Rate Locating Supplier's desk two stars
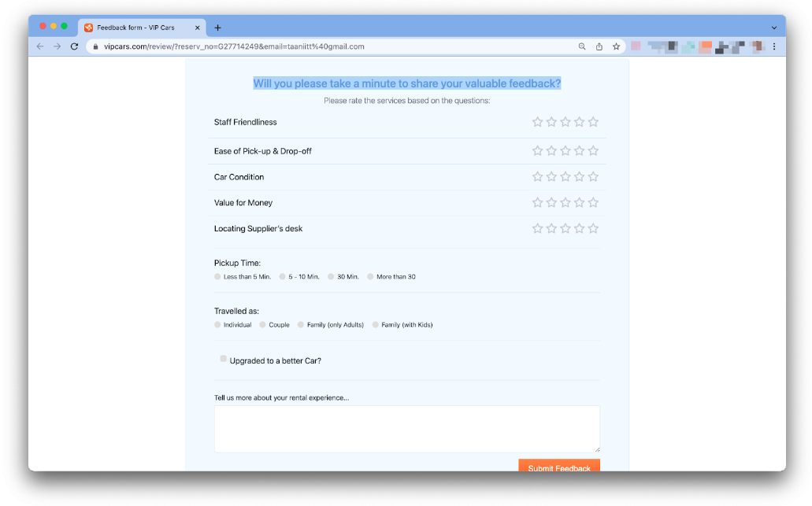 551,229
